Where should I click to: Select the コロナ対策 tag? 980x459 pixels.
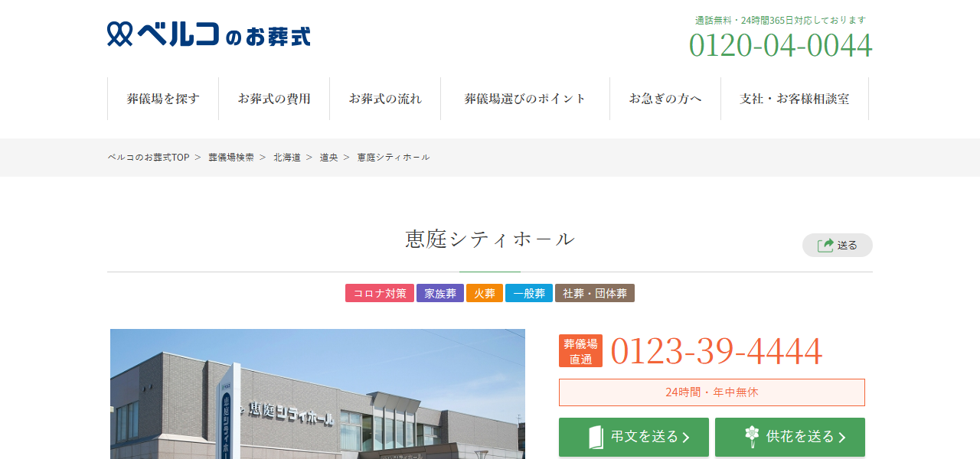(x=380, y=293)
